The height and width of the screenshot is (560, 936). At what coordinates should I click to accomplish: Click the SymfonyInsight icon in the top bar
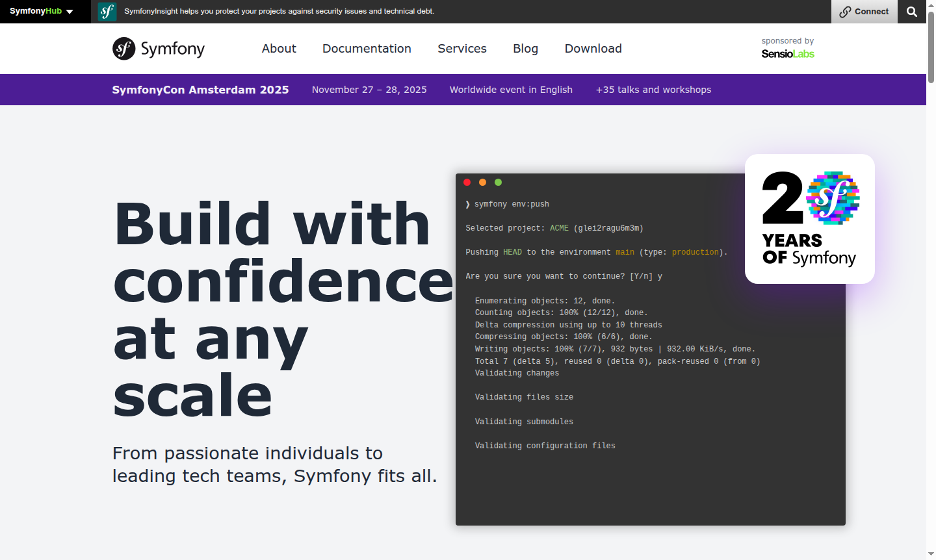coord(107,11)
